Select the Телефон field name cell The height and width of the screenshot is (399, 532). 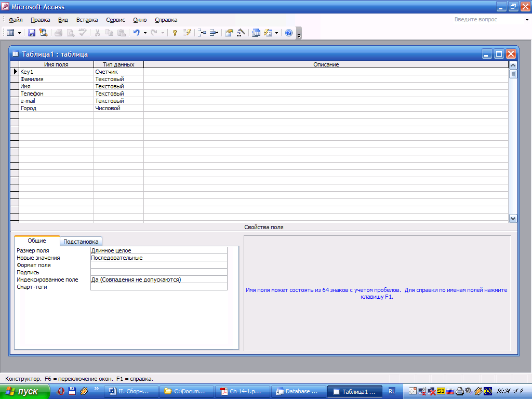pos(56,94)
